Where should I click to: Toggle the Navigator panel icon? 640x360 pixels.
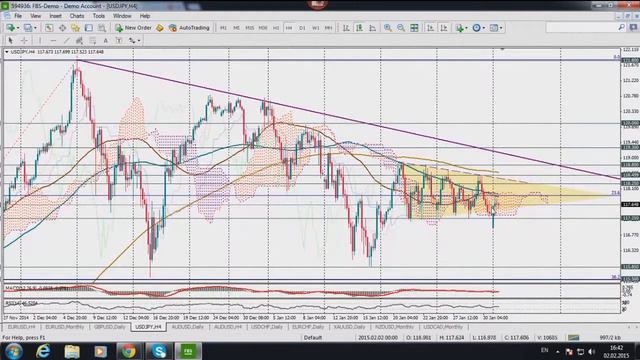click(x=75, y=28)
